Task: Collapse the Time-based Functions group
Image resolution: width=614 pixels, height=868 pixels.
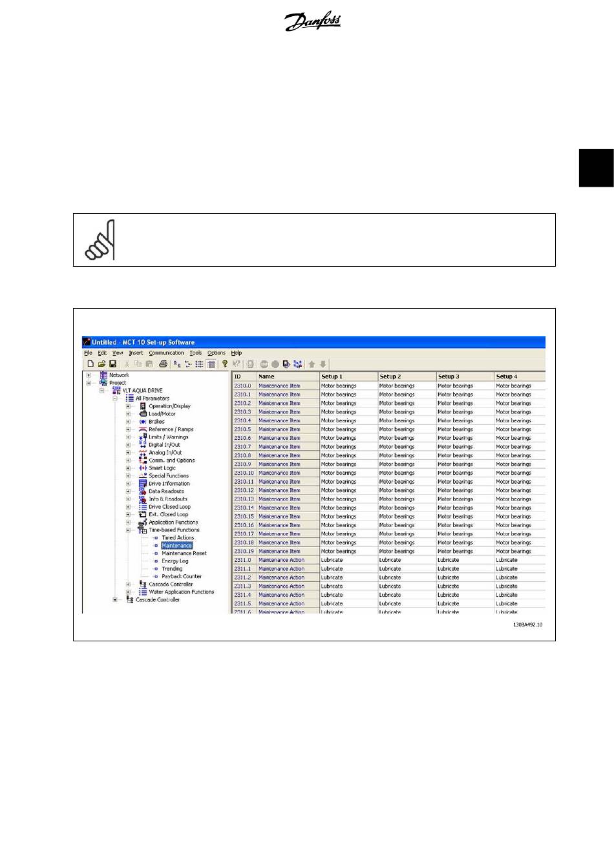Action: point(128,530)
